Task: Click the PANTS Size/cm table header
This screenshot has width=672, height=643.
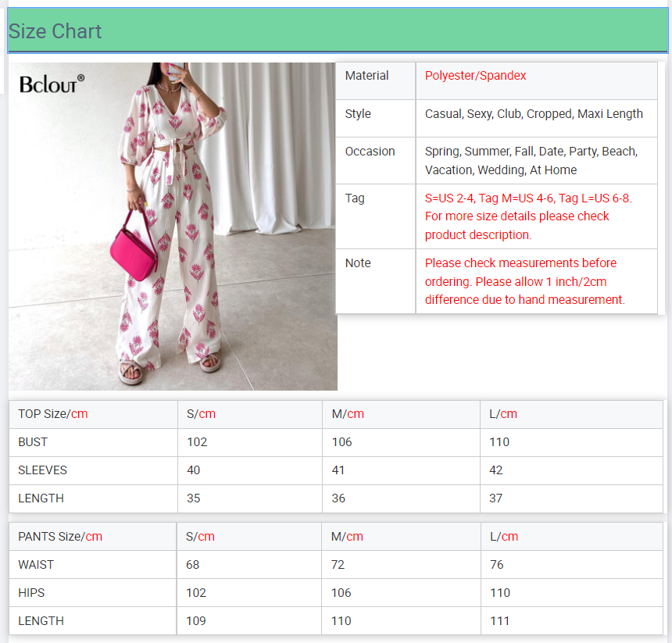Action: pos(60,537)
